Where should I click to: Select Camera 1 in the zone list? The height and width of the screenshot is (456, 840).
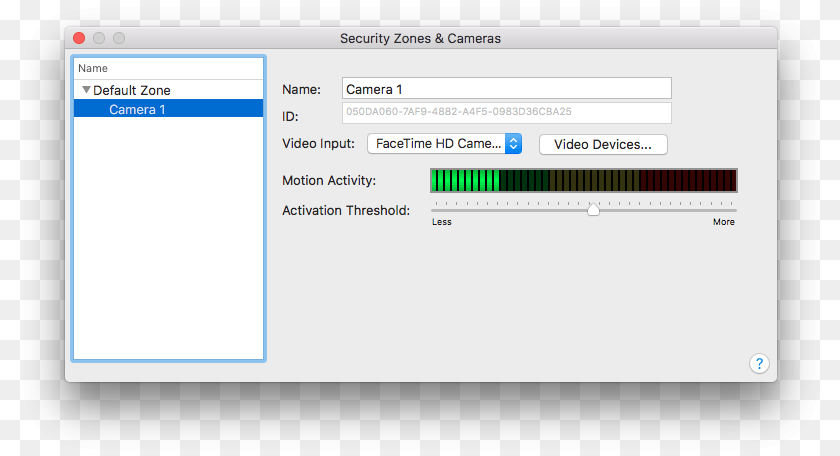[x=169, y=109]
